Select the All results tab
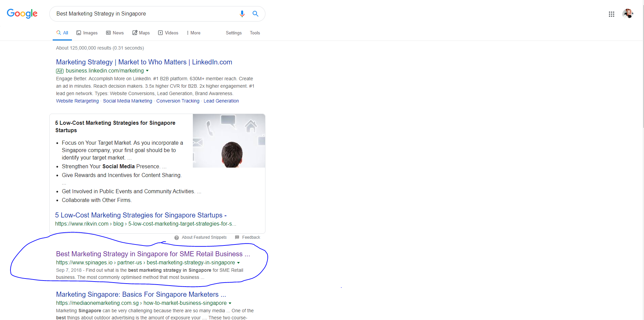The height and width of the screenshot is (320, 644). (x=62, y=33)
